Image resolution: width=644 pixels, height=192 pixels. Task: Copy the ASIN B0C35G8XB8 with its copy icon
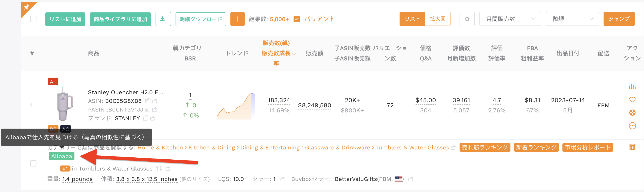click(x=148, y=101)
